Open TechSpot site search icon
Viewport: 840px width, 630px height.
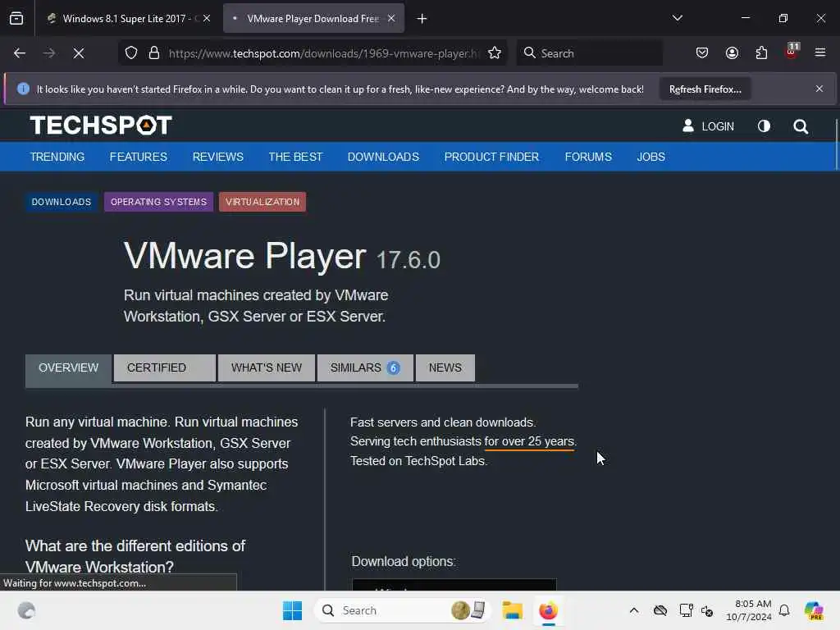click(801, 126)
